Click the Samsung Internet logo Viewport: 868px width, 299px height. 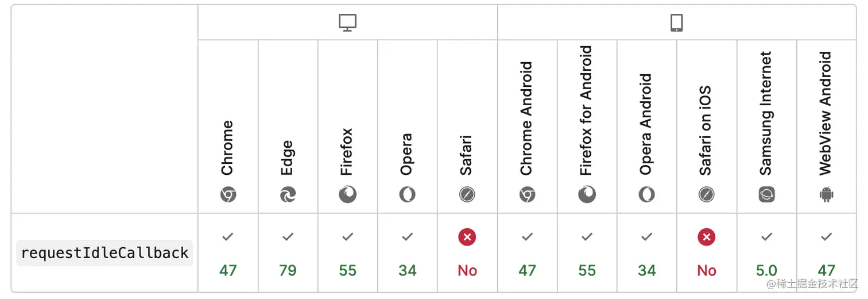(766, 195)
